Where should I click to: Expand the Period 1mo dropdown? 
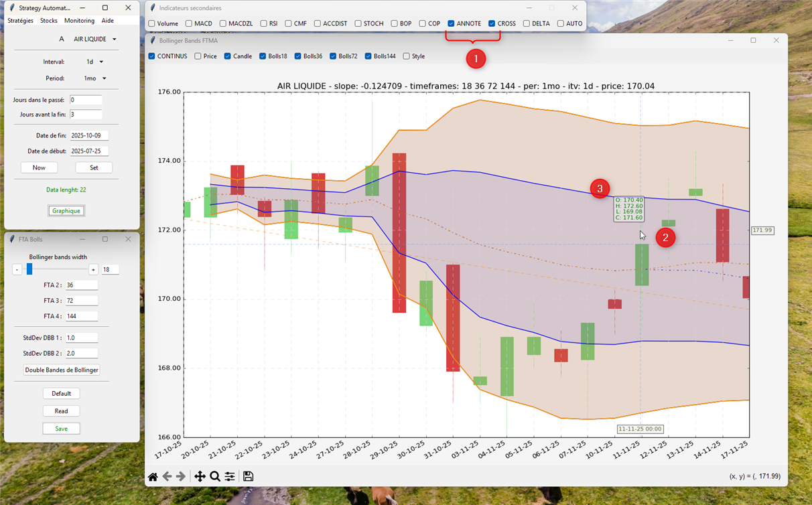tap(94, 78)
